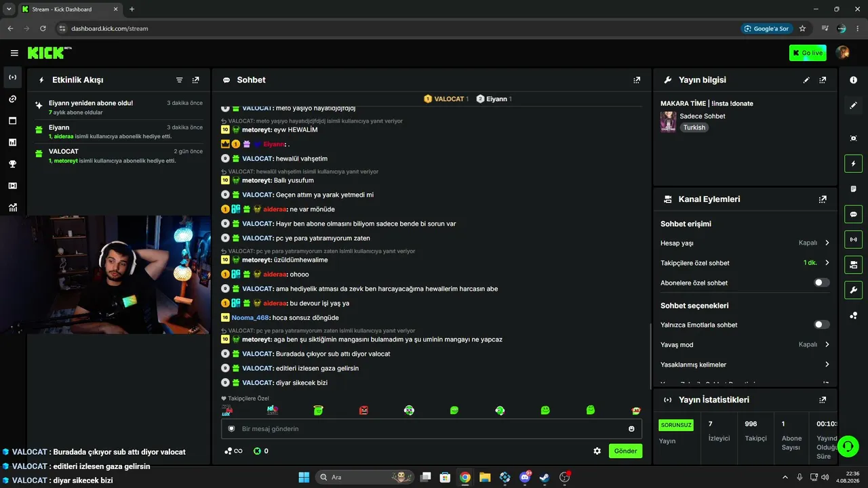This screenshot has height=488, width=868.
Task: Open Windows Start menu
Action: pos(304,477)
